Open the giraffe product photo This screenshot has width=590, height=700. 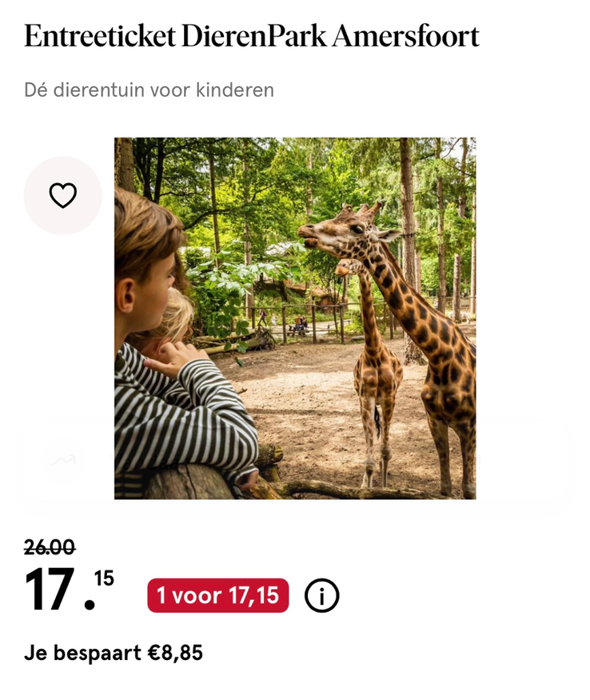295,318
